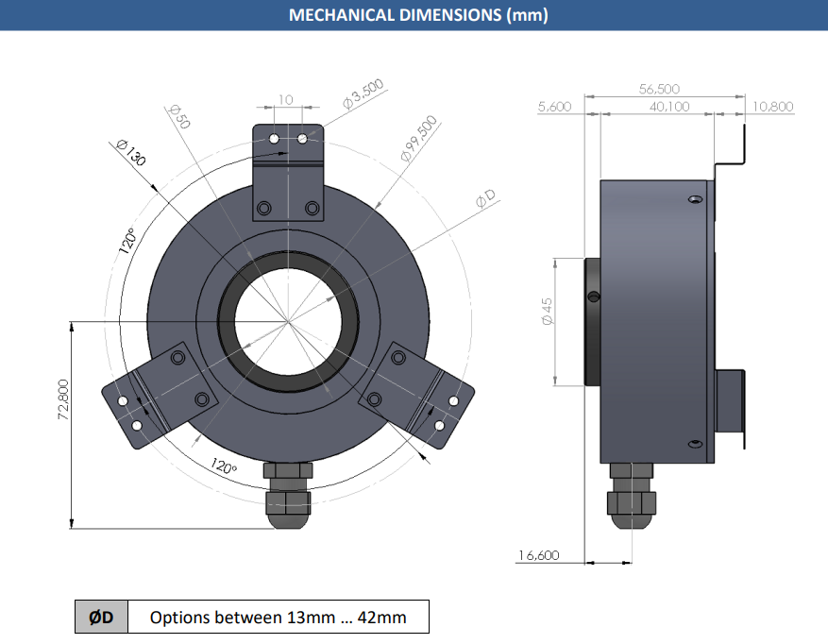Click 'Options between 13mm ... 42mm' cell
The image size is (828, 644).
pyautogui.click(x=279, y=617)
